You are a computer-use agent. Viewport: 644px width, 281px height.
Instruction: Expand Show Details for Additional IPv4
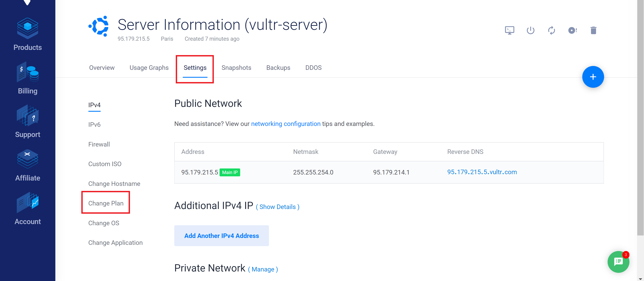[278, 207]
